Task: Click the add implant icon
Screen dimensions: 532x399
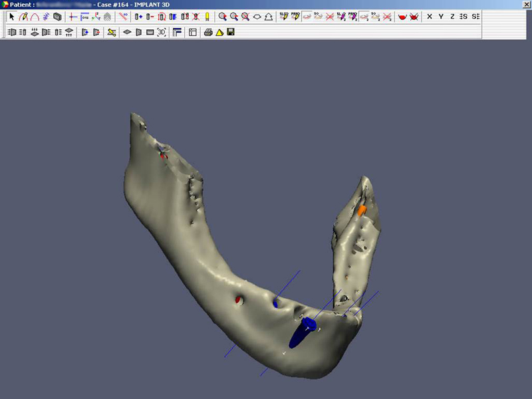Action: [138, 16]
